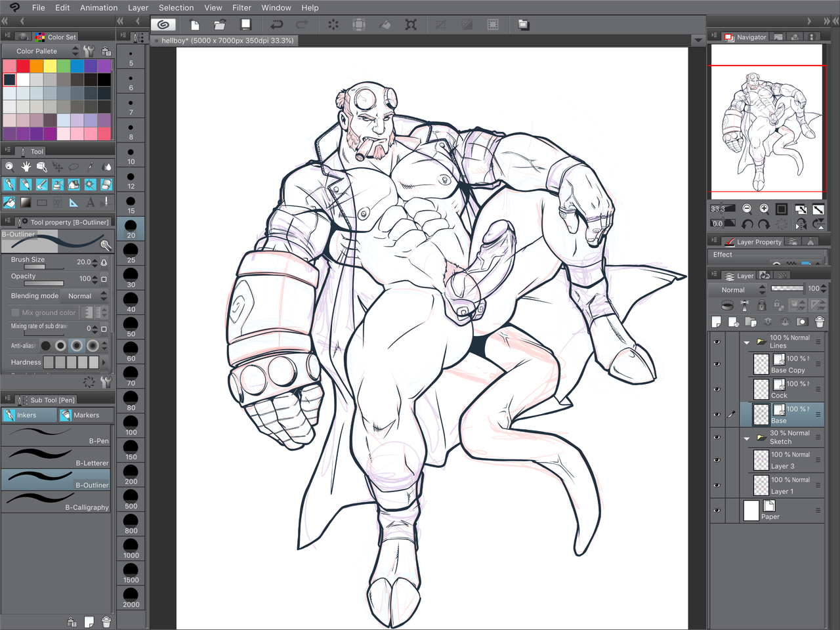The height and width of the screenshot is (630, 840).
Task: Open Clip Studio launcher button
Action: coord(164,25)
